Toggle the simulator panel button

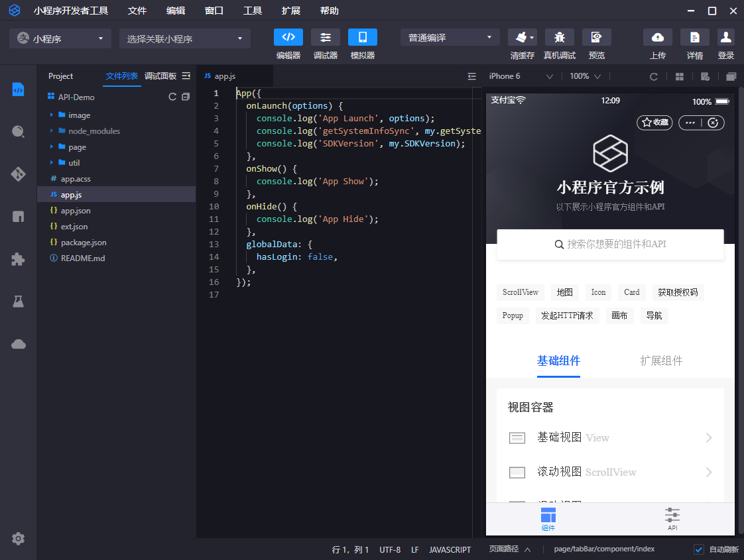tap(363, 38)
